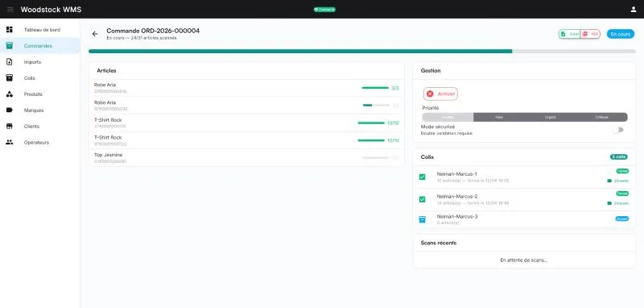Set priority to Urgent

click(x=550, y=117)
